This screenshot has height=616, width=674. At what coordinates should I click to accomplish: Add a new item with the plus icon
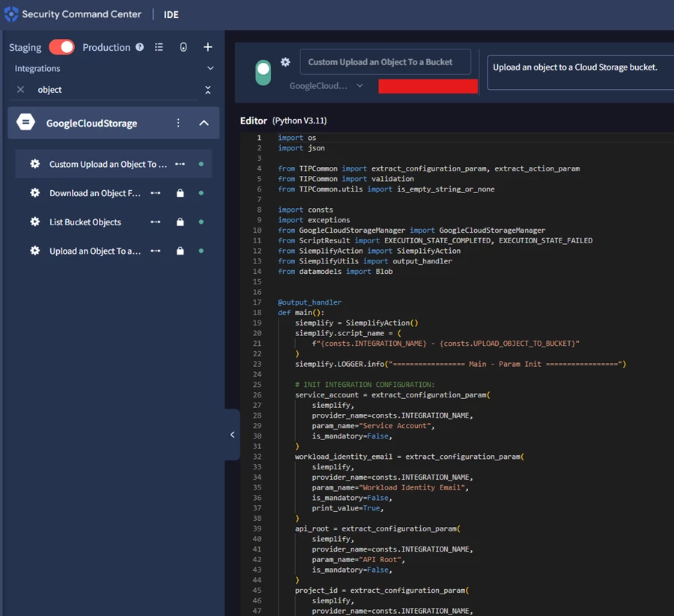(207, 47)
